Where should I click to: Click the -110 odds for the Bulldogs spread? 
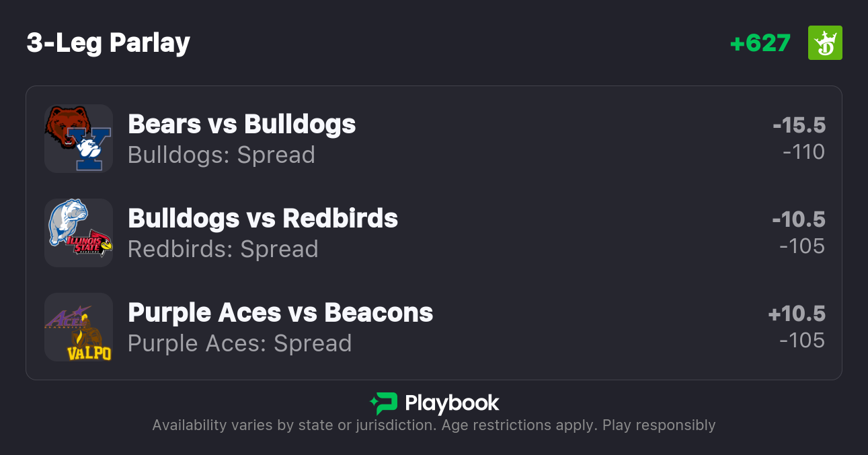point(803,152)
